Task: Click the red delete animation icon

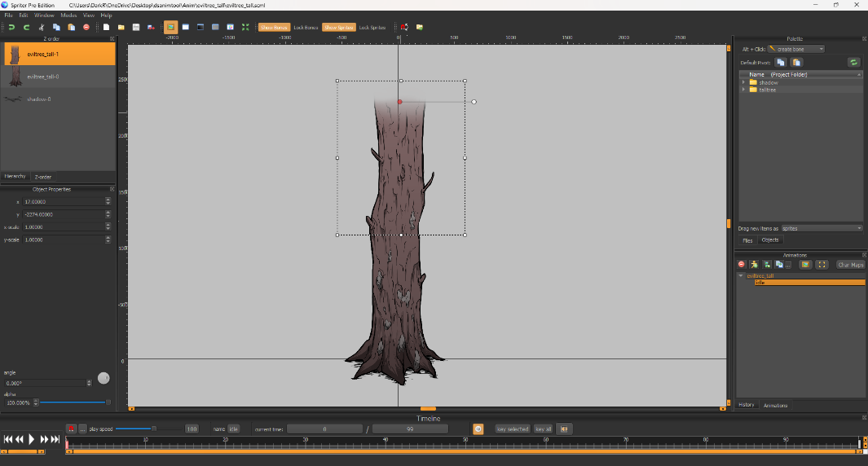Action: [741, 265]
